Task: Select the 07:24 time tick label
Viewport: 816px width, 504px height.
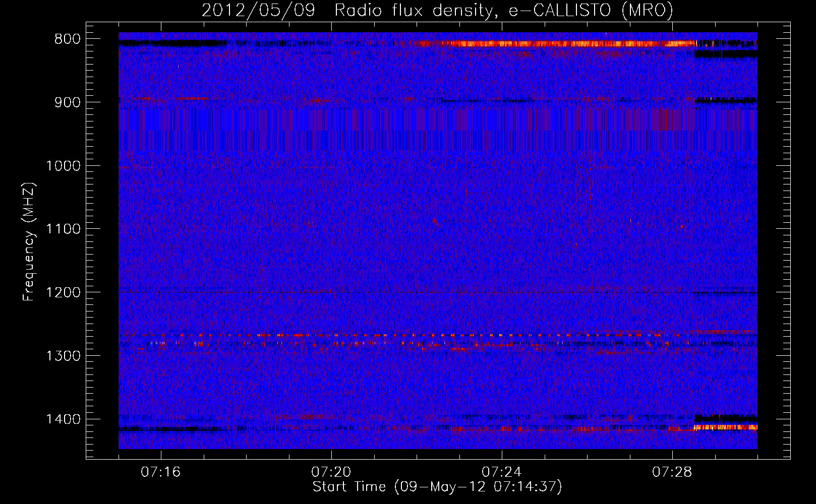Action: [502, 472]
